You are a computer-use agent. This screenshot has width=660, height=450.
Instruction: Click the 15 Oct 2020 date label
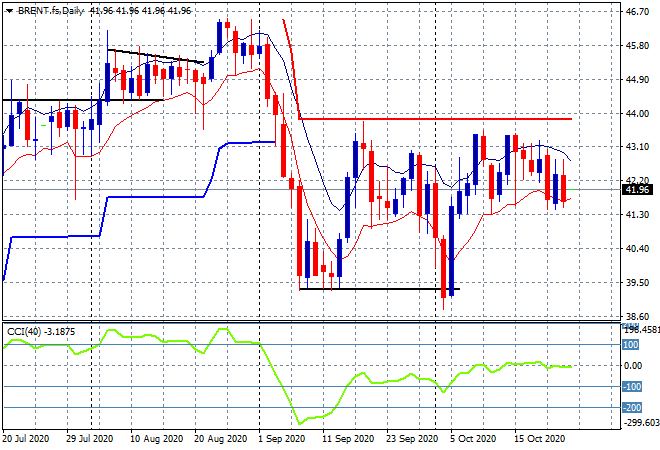pos(540,439)
